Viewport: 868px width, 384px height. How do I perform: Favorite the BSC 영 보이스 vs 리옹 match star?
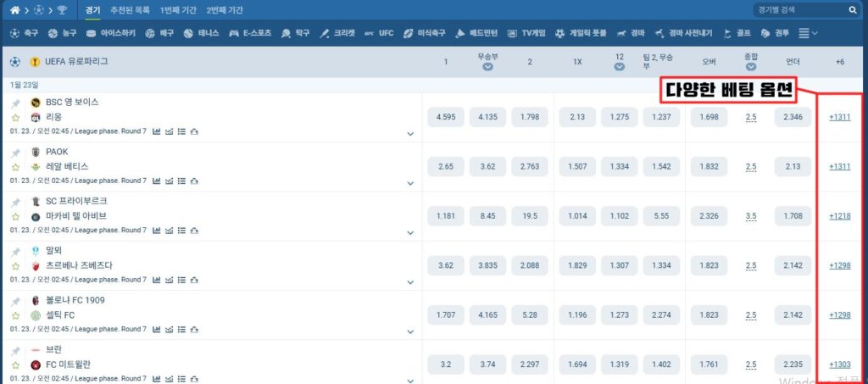tap(15, 118)
